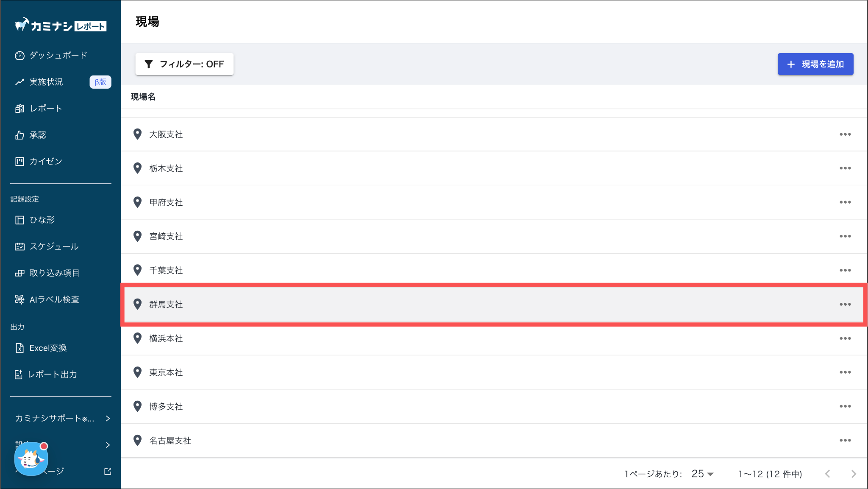Open the rows-per-page dropdown showing 25
The width and height of the screenshot is (868, 489).
[702, 474]
